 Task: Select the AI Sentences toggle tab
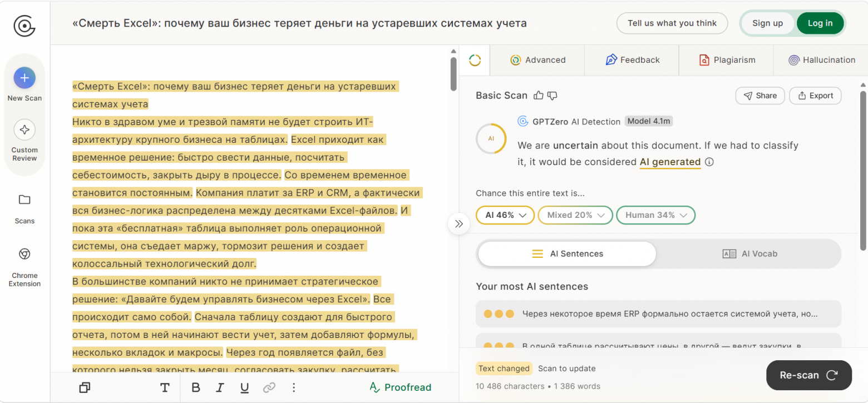tap(567, 254)
